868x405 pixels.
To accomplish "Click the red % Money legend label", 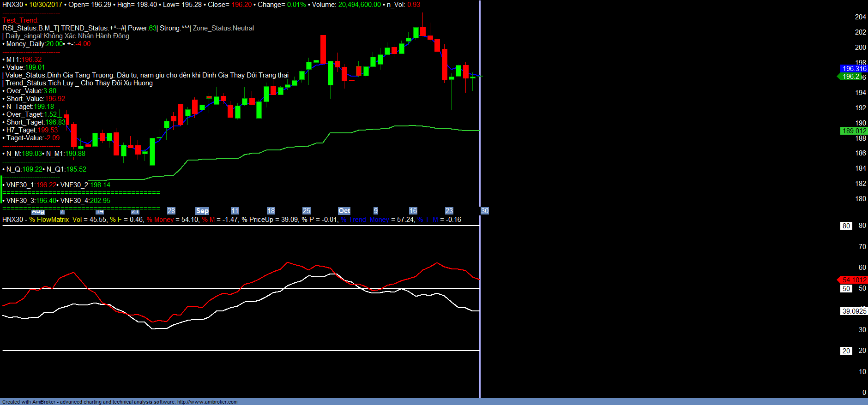I will pyautogui.click(x=160, y=220).
